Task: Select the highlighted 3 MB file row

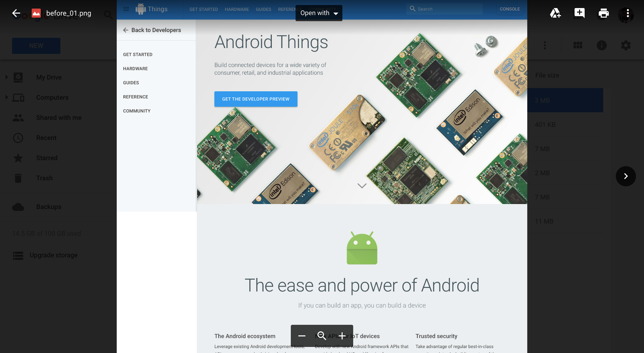Action: click(565, 100)
